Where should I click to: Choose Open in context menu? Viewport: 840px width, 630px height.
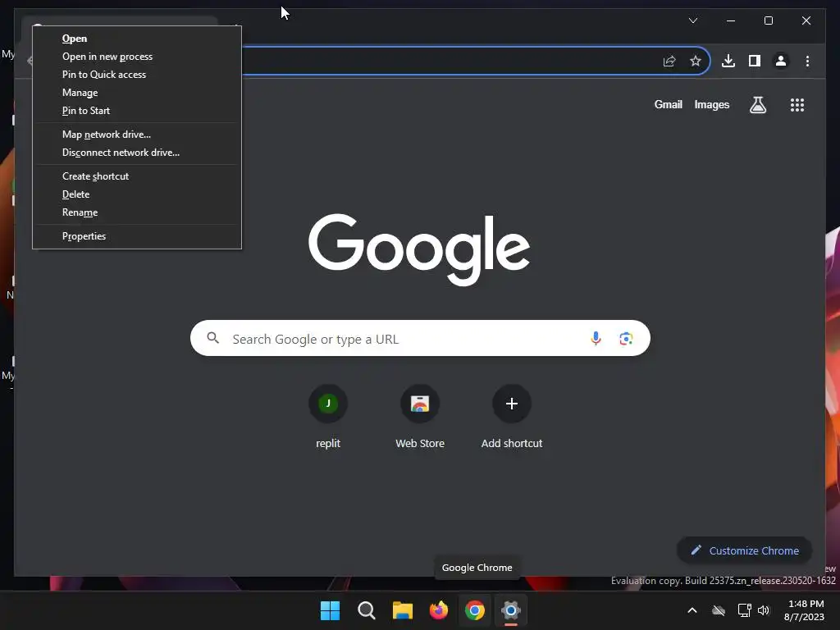tap(137, 39)
